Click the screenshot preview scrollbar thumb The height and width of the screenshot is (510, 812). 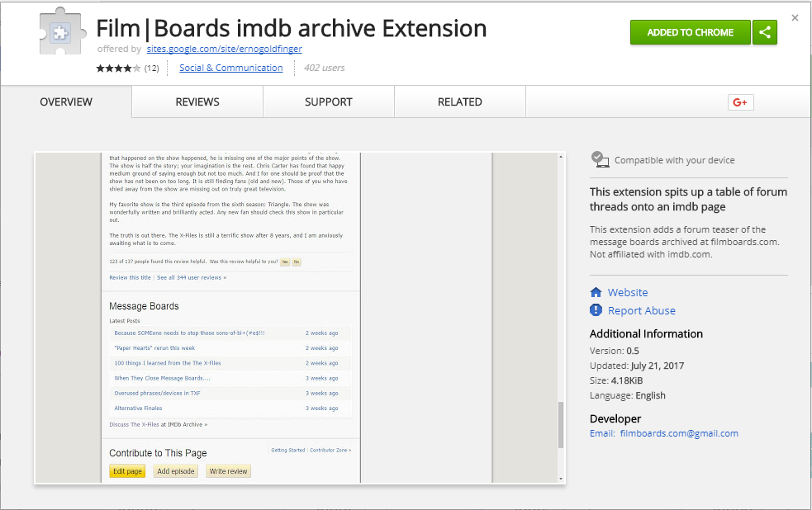tap(560, 425)
